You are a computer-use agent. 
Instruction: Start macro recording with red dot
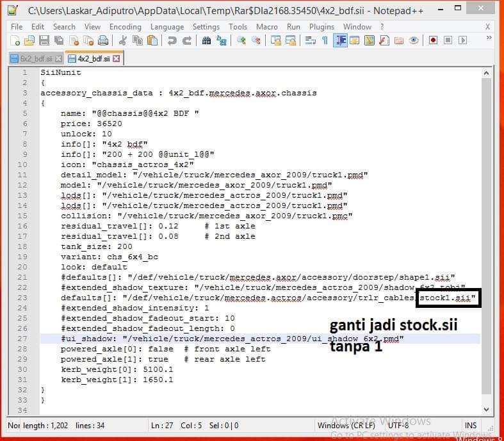point(434,40)
